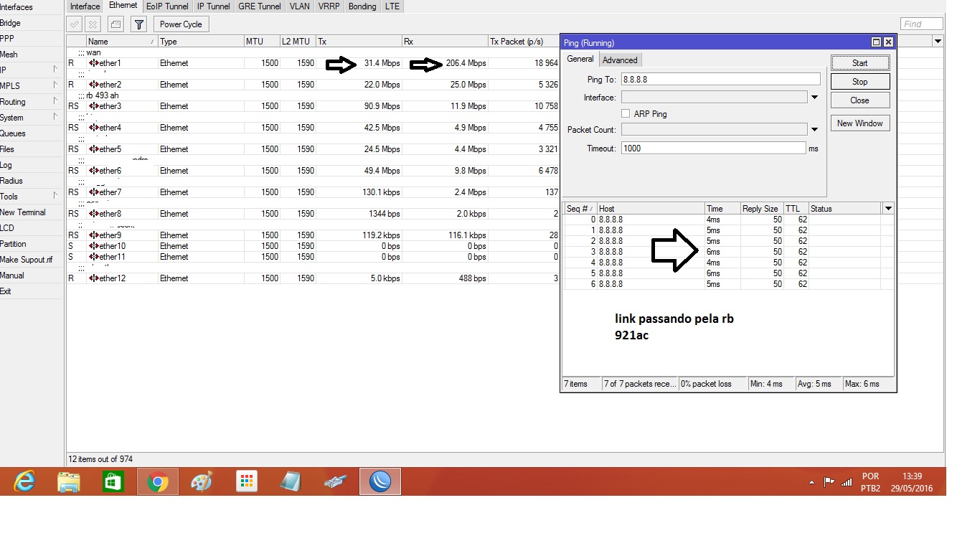980x551 pixels.
Task: Enable the ARP Ping checkbox
Action: pos(626,113)
